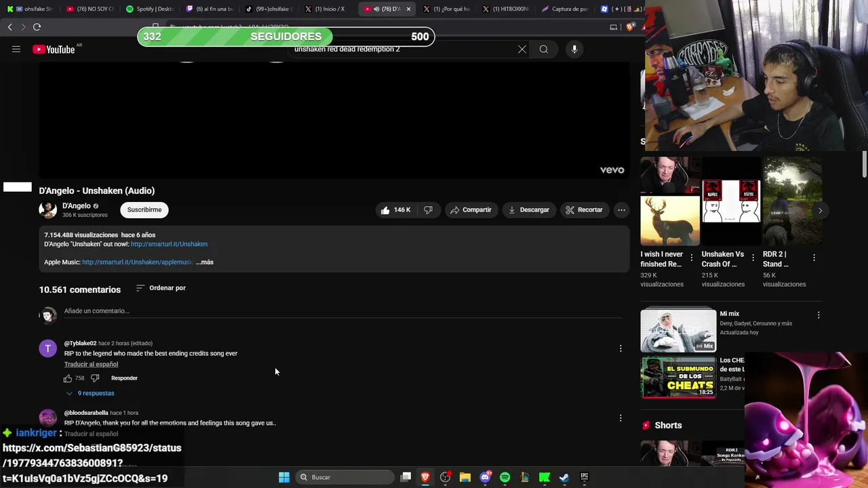Open the Compartir share dialog
Screen dimensions: 868x488
click(471, 210)
